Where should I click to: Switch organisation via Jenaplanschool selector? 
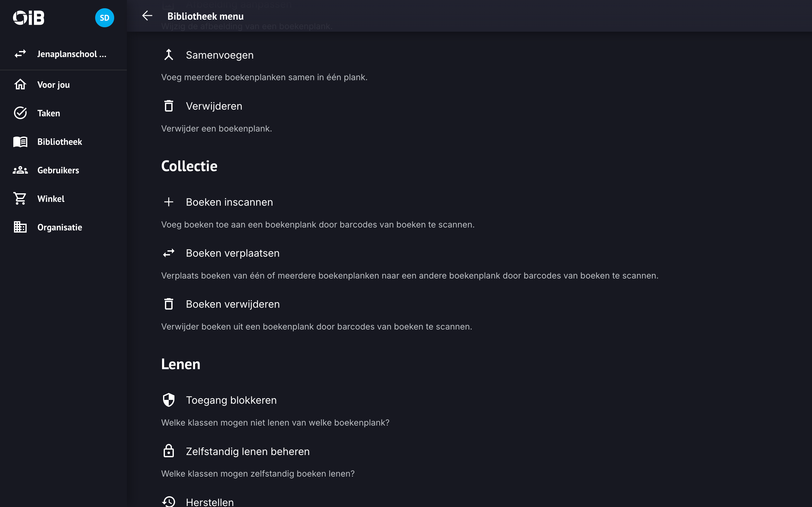tap(63, 54)
